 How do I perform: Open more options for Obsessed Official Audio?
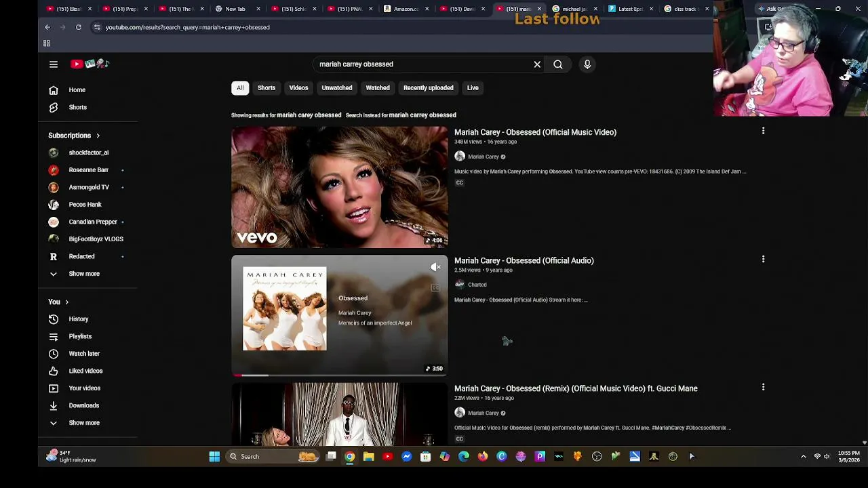tap(763, 259)
